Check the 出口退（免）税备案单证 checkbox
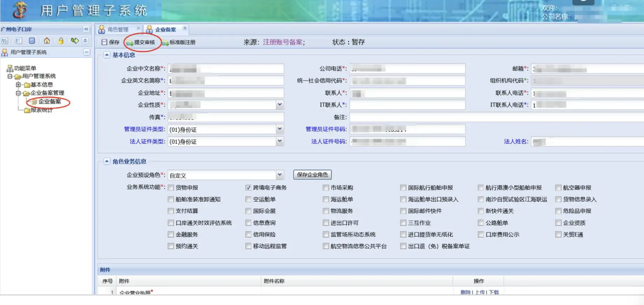This screenshot has height=305, width=644. coord(403,246)
